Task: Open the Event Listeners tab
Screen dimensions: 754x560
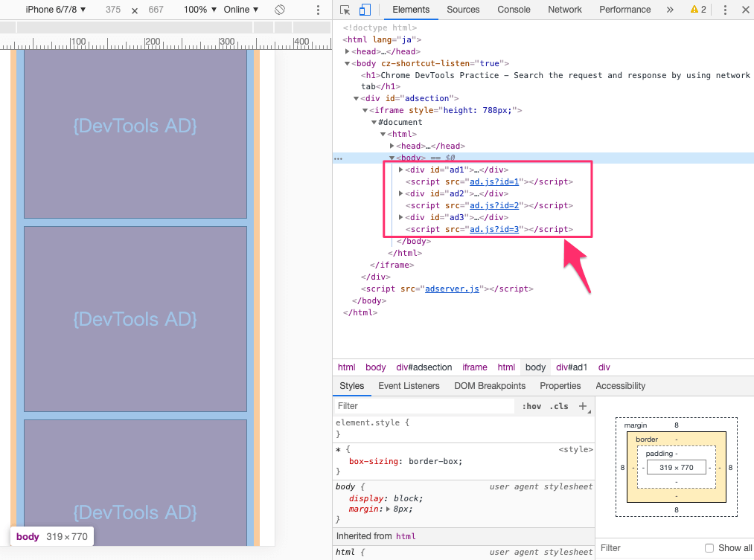Action: click(x=409, y=386)
